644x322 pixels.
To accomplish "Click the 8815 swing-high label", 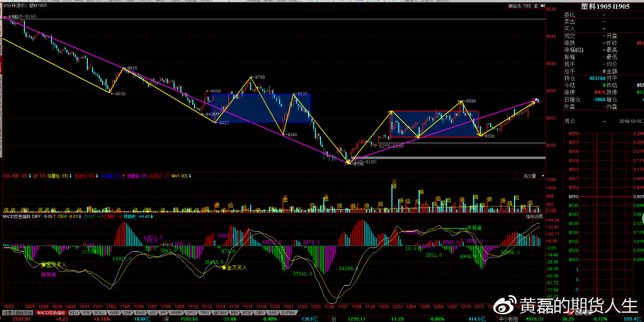I will point(132,68).
